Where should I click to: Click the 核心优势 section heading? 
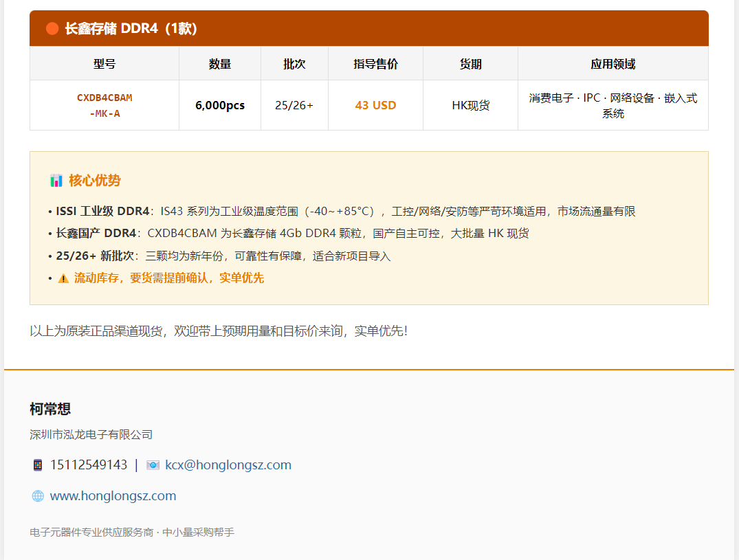[x=95, y=181]
